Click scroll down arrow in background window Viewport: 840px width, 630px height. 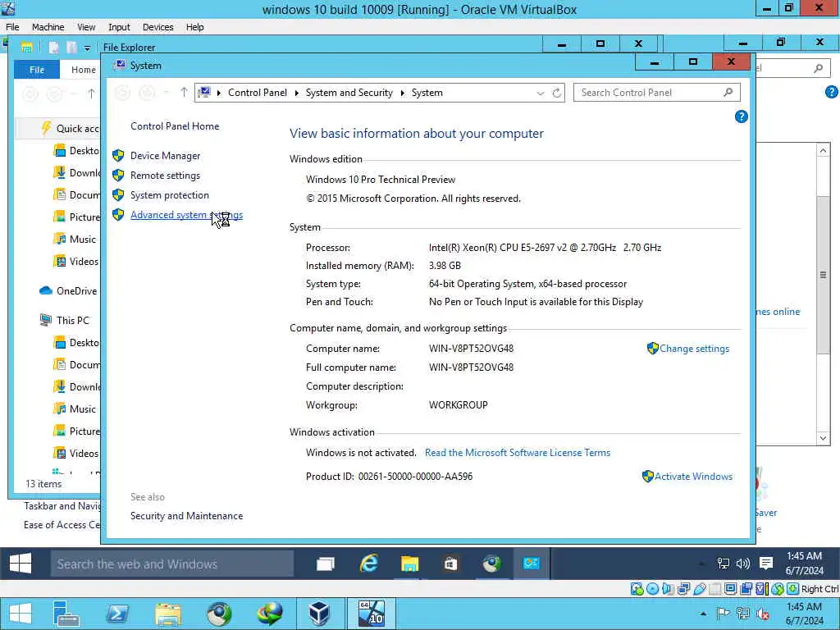pos(824,438)
